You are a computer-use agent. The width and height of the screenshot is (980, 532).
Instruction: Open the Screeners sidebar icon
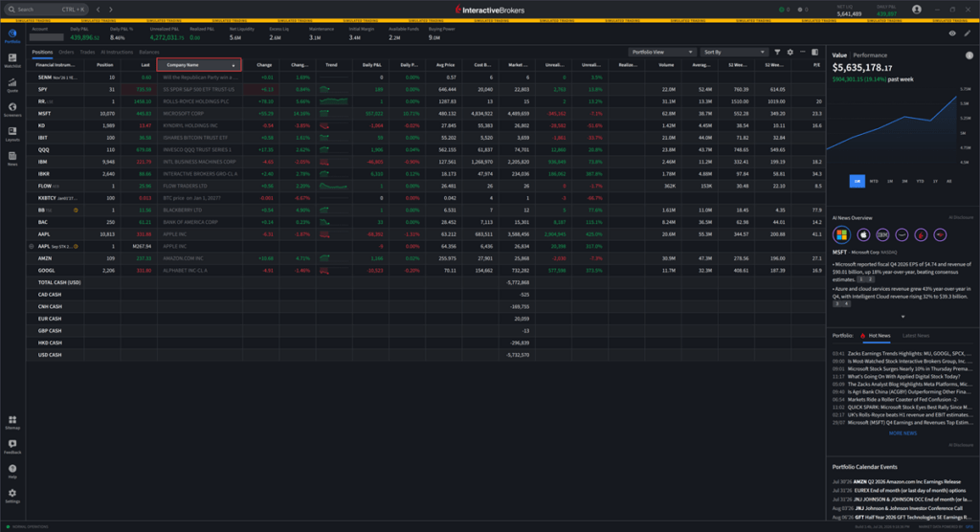pyautogui.click(x=11, y=110)
